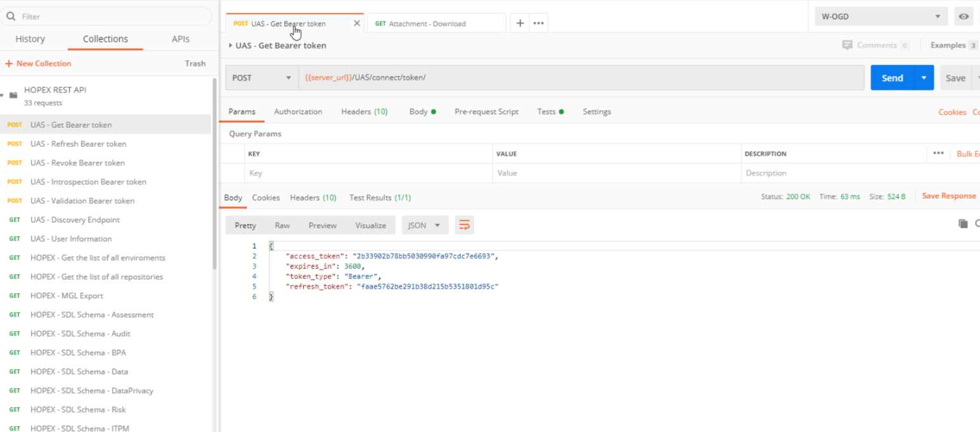Screen dimensions: 980x432
Task: Click the request URL input field
Action: pos(581,78)
